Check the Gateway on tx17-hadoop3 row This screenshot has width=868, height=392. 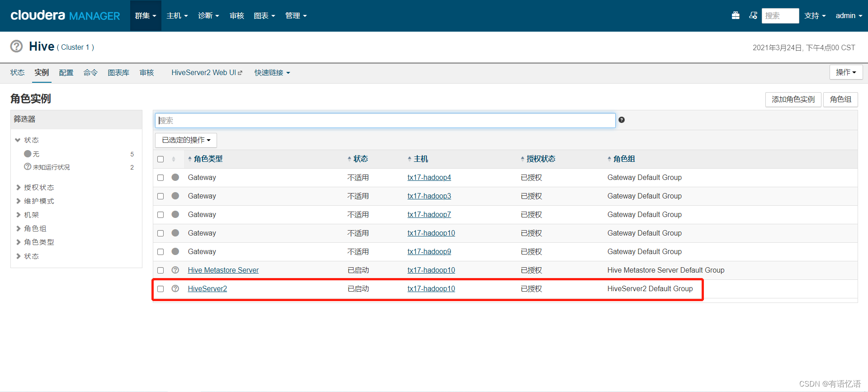point(160,196)
